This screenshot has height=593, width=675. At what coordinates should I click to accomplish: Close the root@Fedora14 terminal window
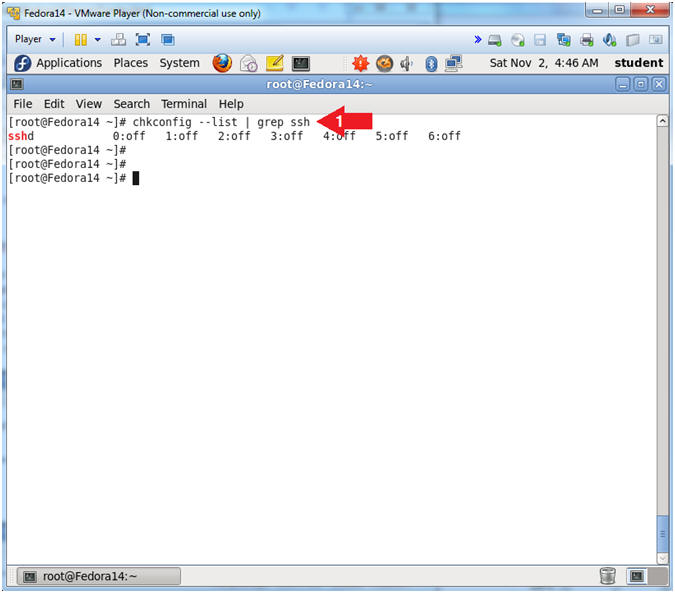point(659,84)
